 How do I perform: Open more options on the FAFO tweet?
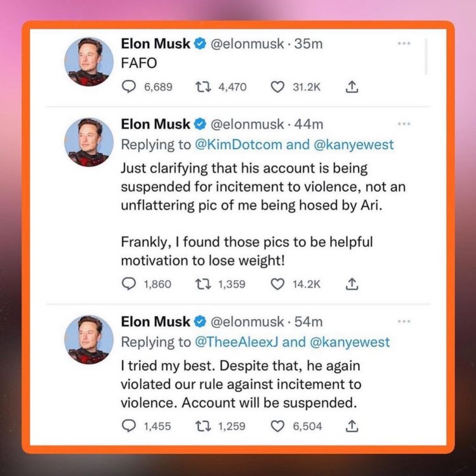(404, 44)
